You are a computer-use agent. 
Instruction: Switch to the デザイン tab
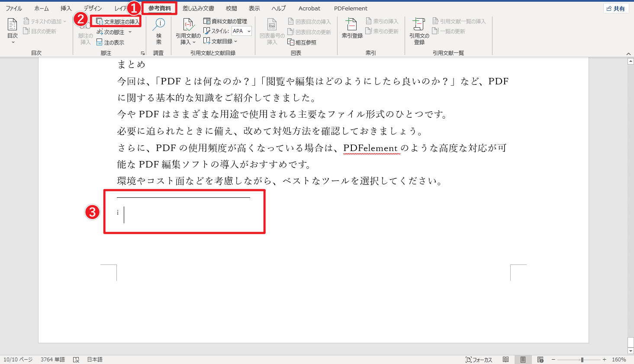93,8
